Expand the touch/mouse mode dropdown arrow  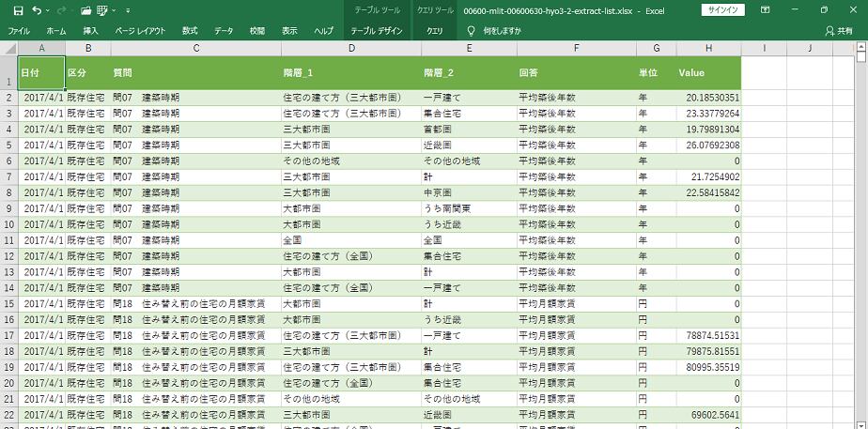pos(116,10)
